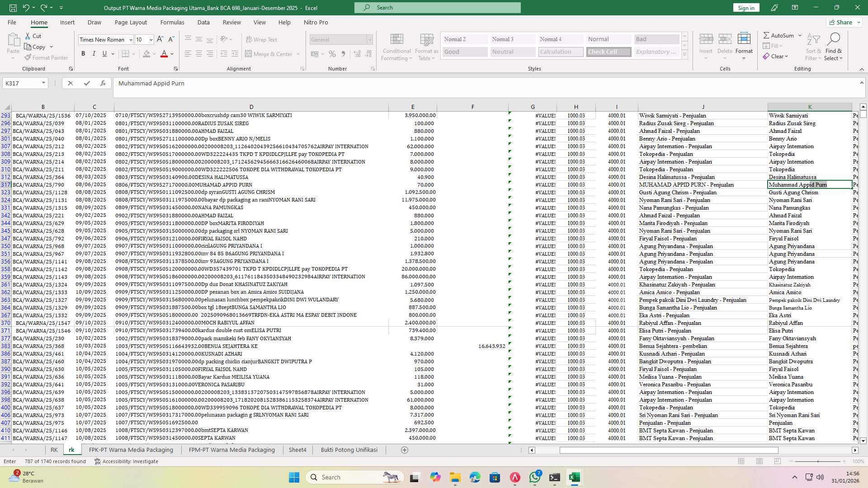Toggle underline formatting
868x488 pixels.
pyautogui.click(x=104, y=53)
